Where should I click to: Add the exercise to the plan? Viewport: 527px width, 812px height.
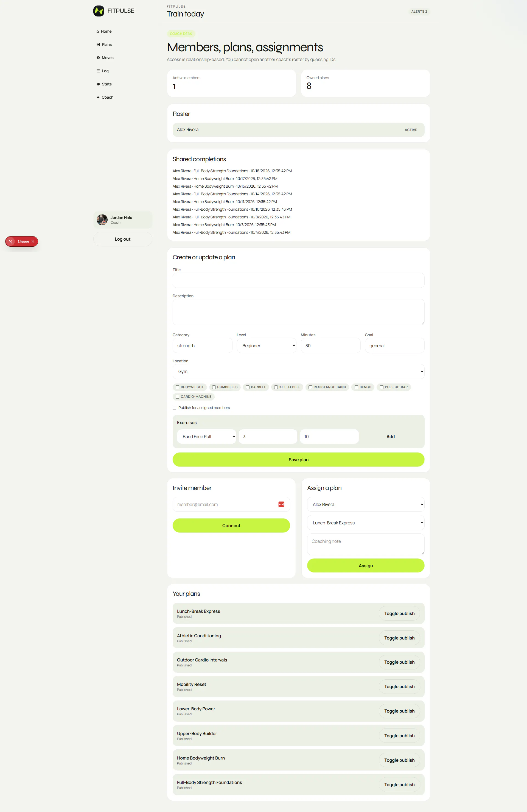[390, 437]
